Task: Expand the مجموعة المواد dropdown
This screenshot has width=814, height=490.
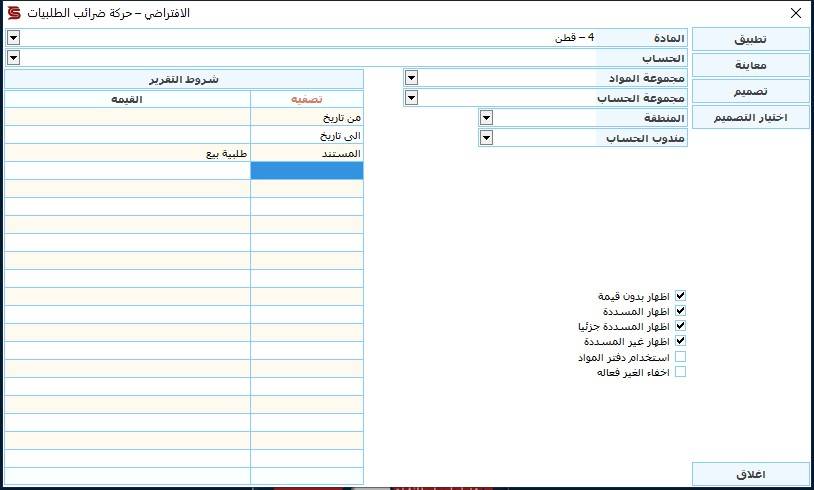Action: coord(411,78)
